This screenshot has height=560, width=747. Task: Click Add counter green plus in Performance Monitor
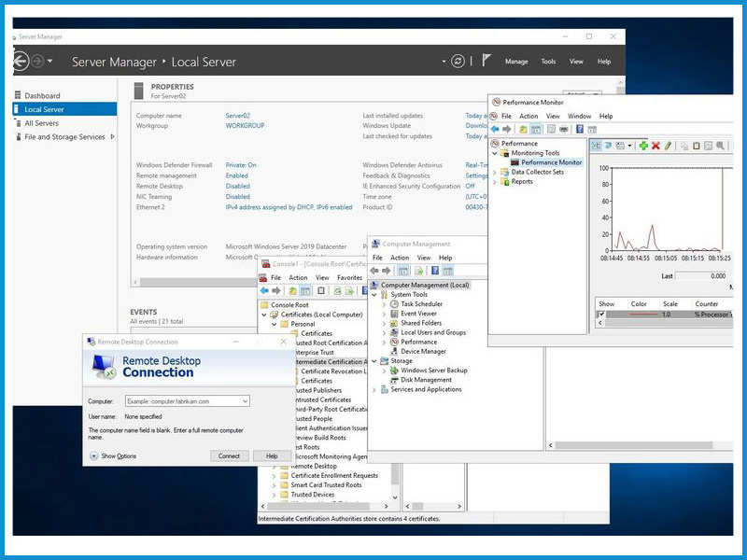coord(643,146)
